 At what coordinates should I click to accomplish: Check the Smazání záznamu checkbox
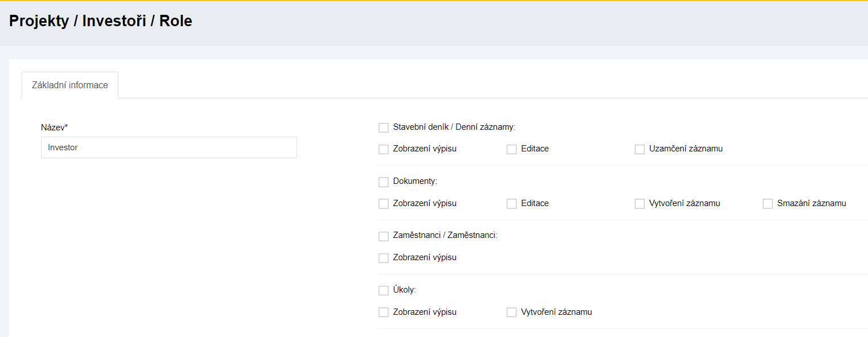pos(768,204)
